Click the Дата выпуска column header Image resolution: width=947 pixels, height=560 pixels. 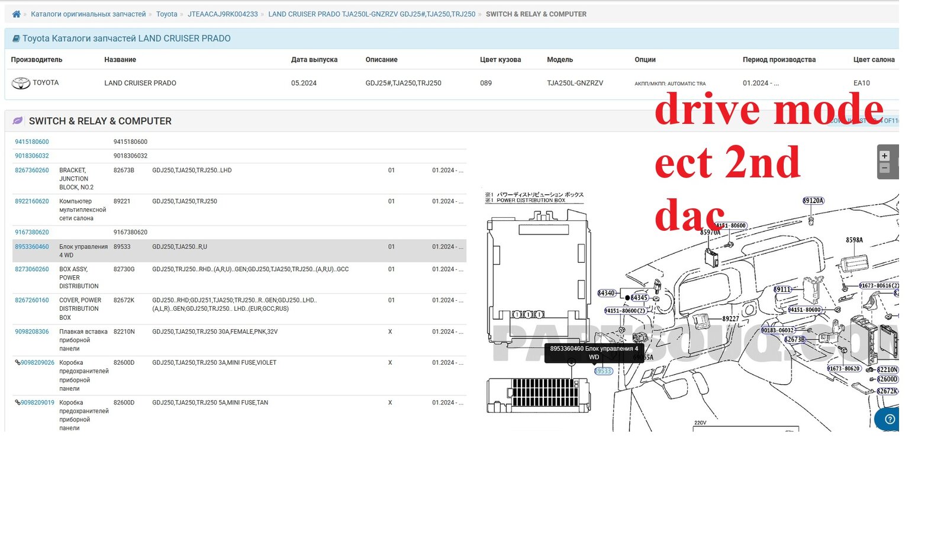point(314,60)
